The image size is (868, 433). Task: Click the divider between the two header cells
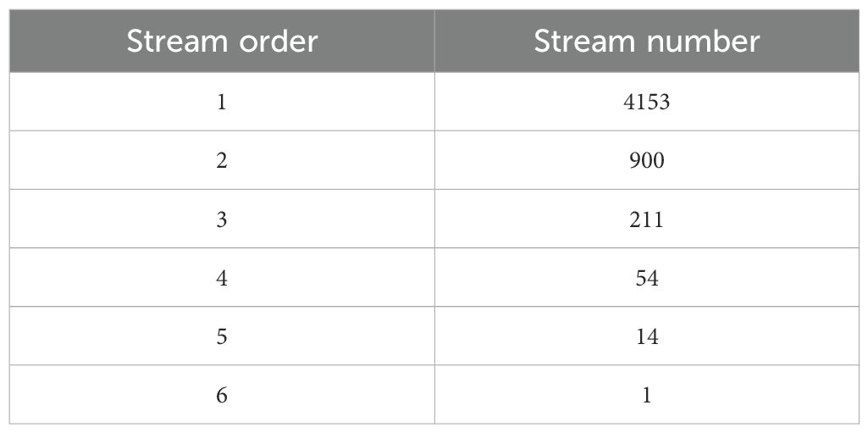pos(434,42)
